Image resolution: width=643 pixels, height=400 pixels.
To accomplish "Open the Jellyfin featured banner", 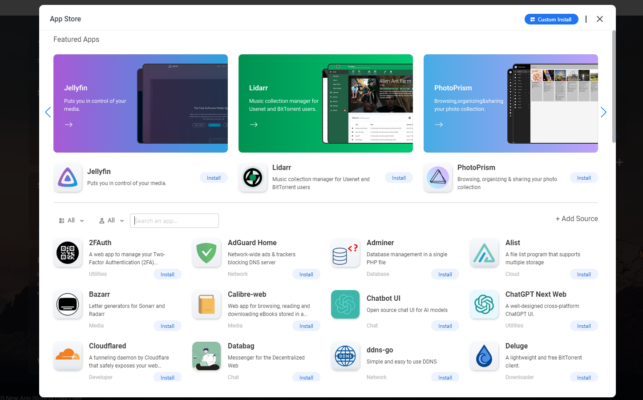I will (141, 103).
